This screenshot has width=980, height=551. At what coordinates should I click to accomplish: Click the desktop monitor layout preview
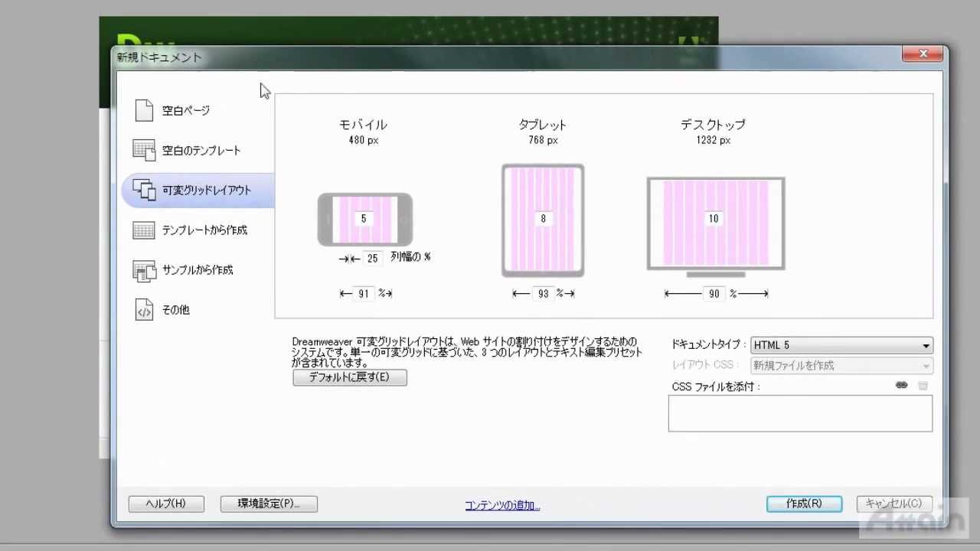coord(716,227)
